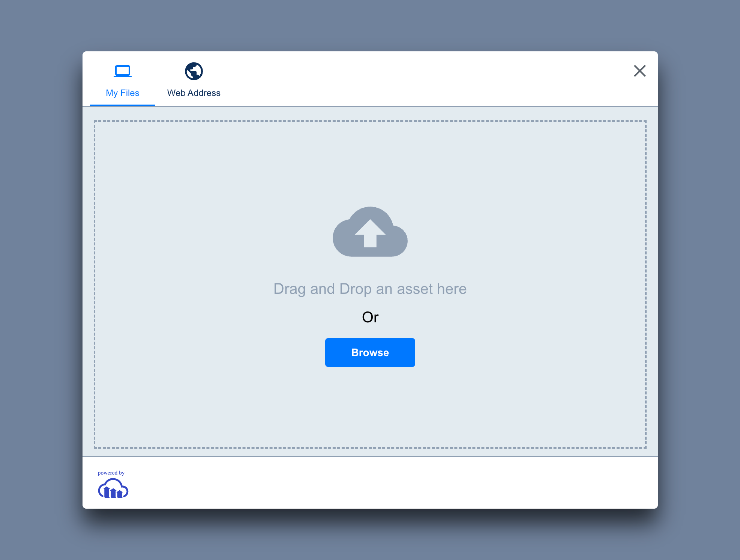Viewport: 740px width, 560px height.
Task: Click the 'Or' separator text
Action: pos(370,317)
